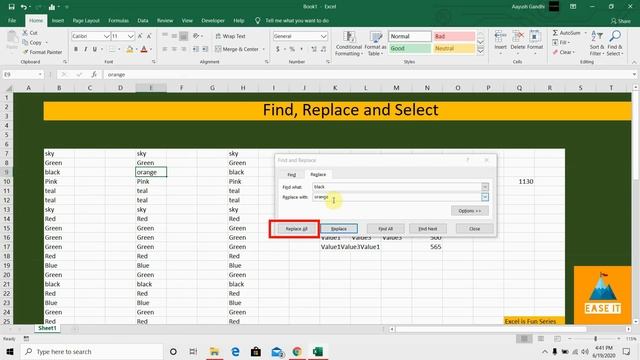
Task: Apply Percent Style format
Action: point(292,49)
